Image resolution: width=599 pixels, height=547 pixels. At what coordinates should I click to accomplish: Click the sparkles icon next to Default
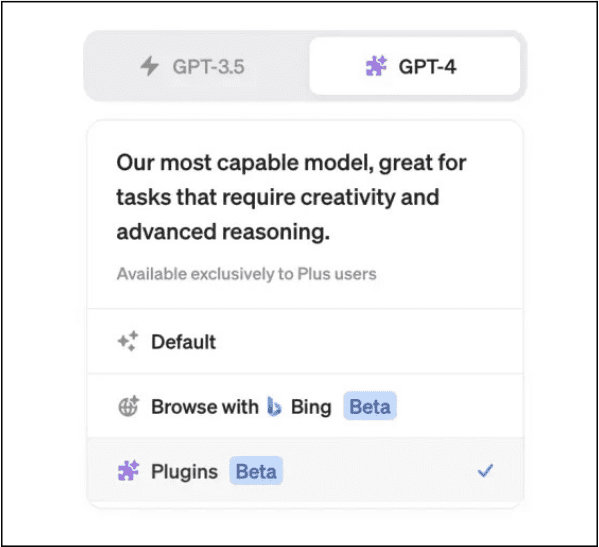(x=128, y=341)
